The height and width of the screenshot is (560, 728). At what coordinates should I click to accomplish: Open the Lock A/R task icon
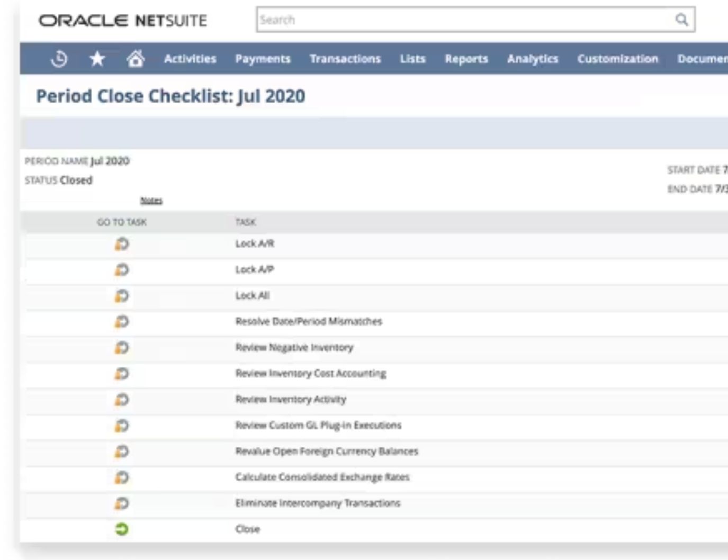click(122, 244)
